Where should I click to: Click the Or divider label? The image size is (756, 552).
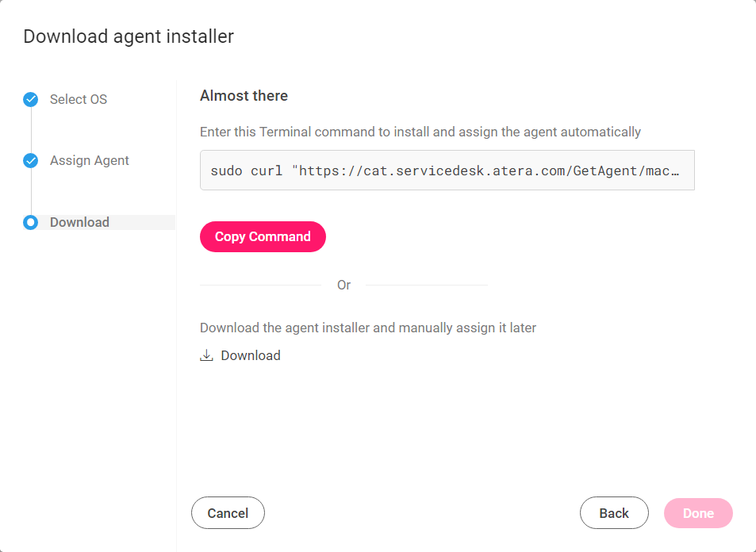[343, 285]
